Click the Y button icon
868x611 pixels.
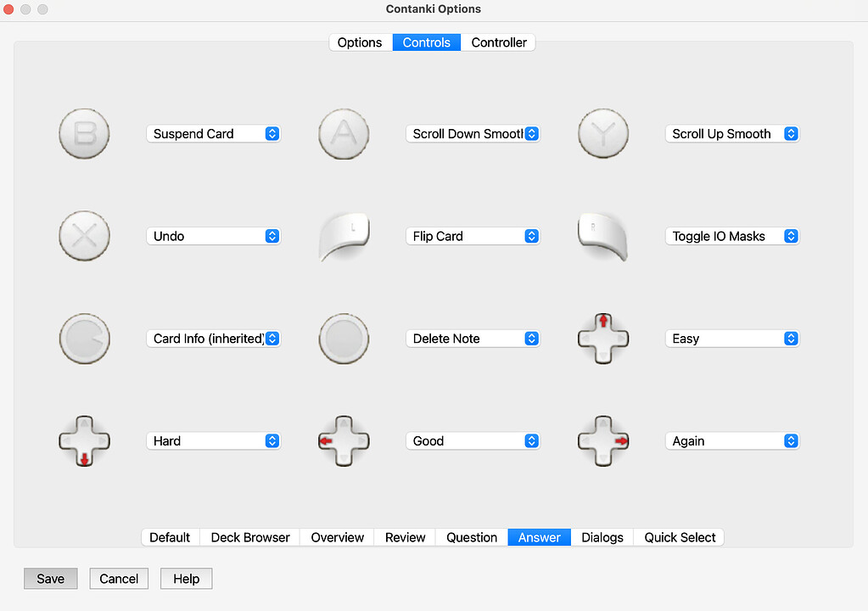[602, 133]
